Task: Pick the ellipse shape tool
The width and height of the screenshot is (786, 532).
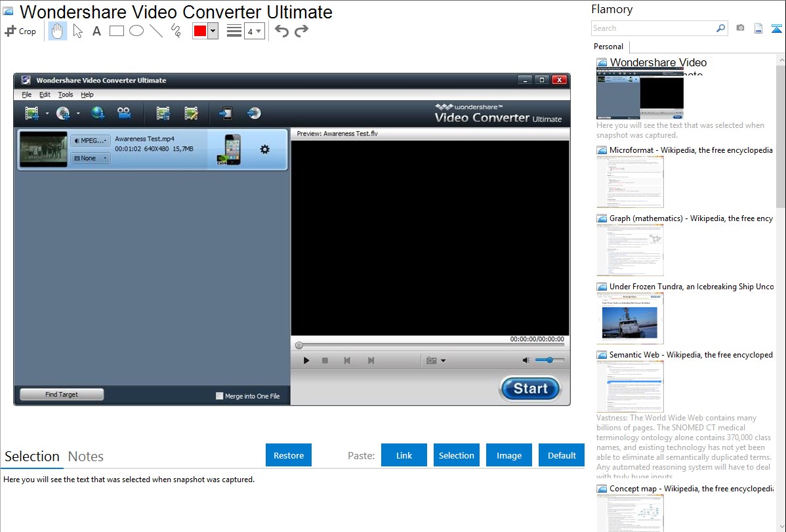Action: (136, 31)
